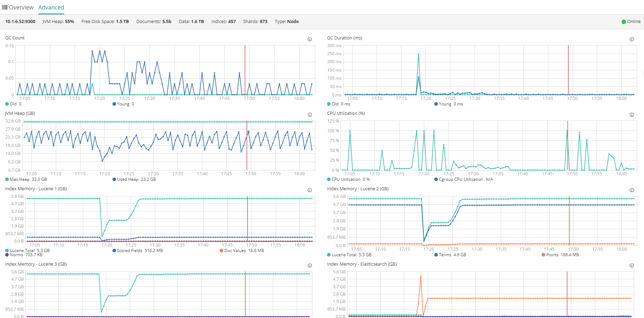Click the Free Disk Space: 1.5 TB entry

coord(105,22)
